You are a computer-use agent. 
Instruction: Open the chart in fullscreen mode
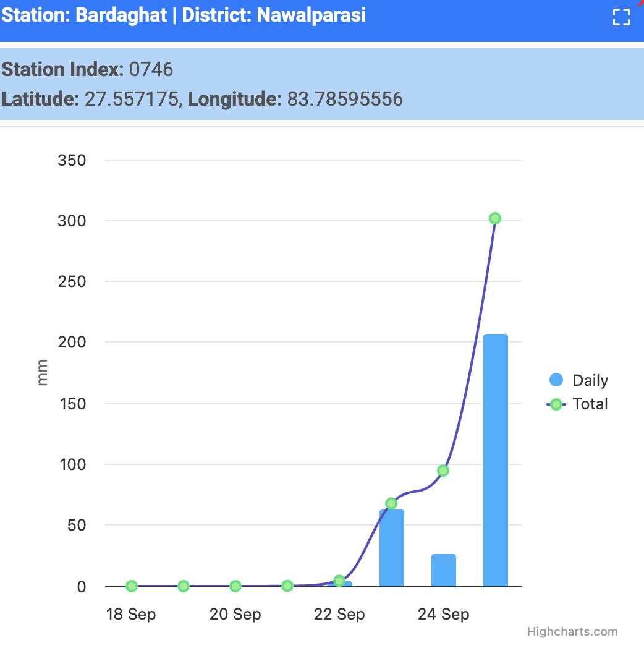621,17
